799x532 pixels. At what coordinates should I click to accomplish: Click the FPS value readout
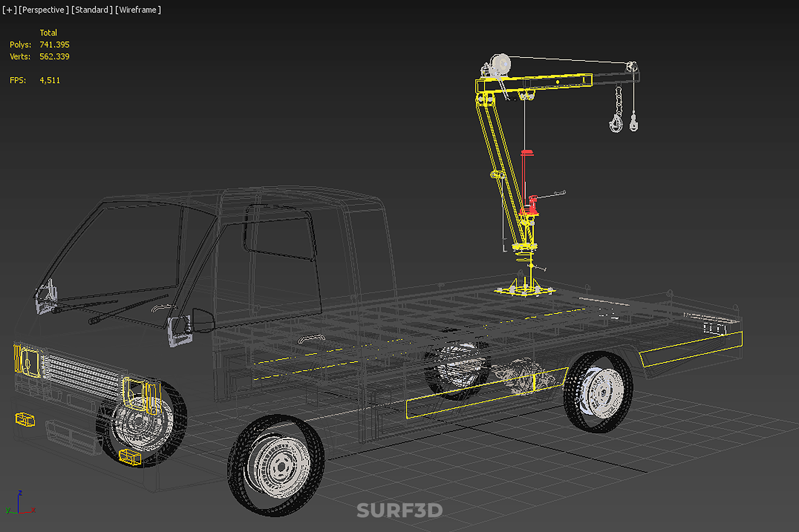[49, 80]
